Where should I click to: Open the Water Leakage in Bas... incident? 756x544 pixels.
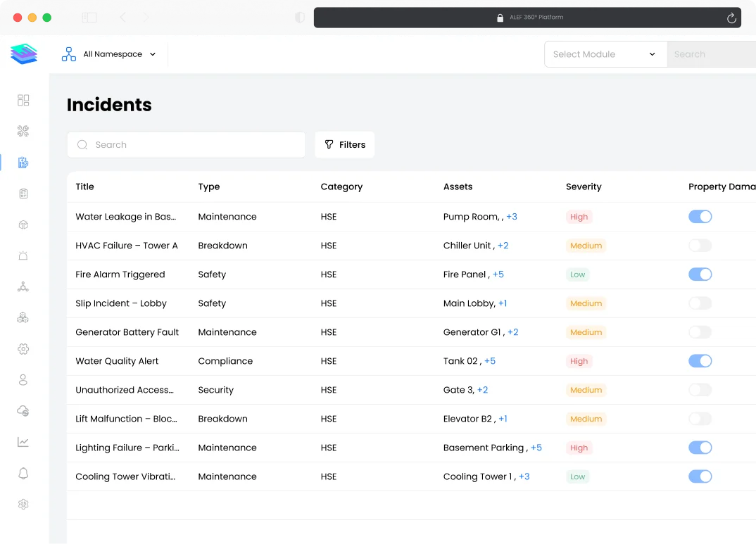[x=126, y=217]
